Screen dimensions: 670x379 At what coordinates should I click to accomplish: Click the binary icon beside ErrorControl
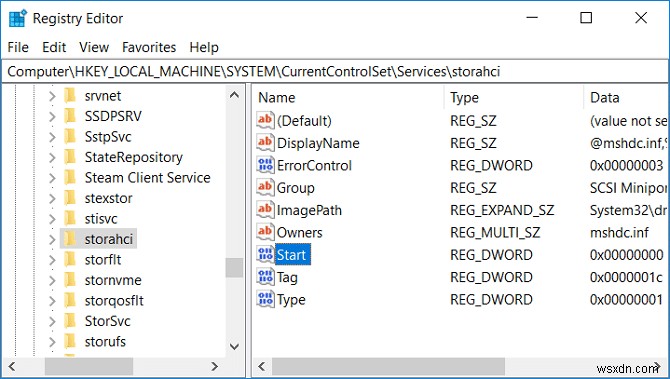(x=265, y=165)
